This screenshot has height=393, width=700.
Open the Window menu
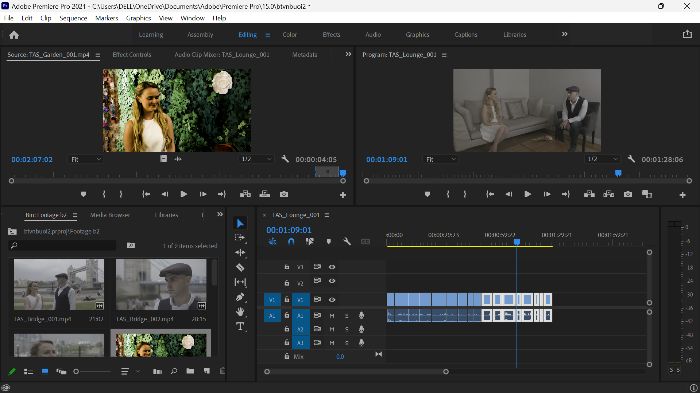coord(192,18)
